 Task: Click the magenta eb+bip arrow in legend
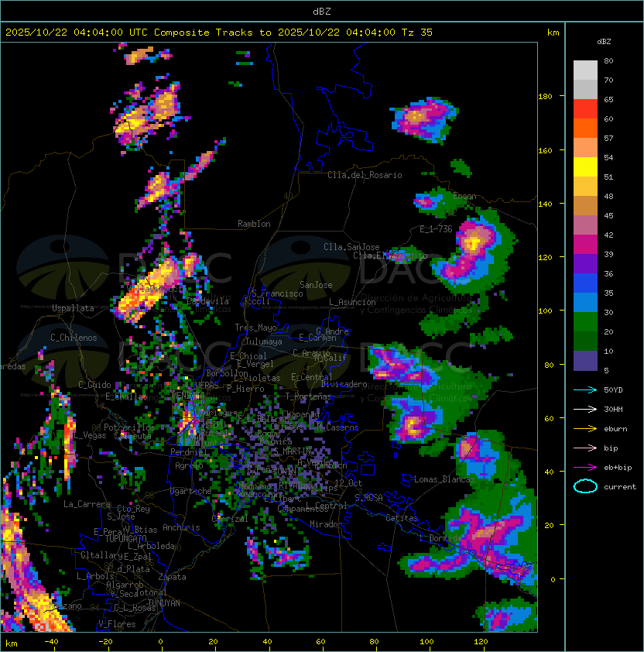(585, 468)
